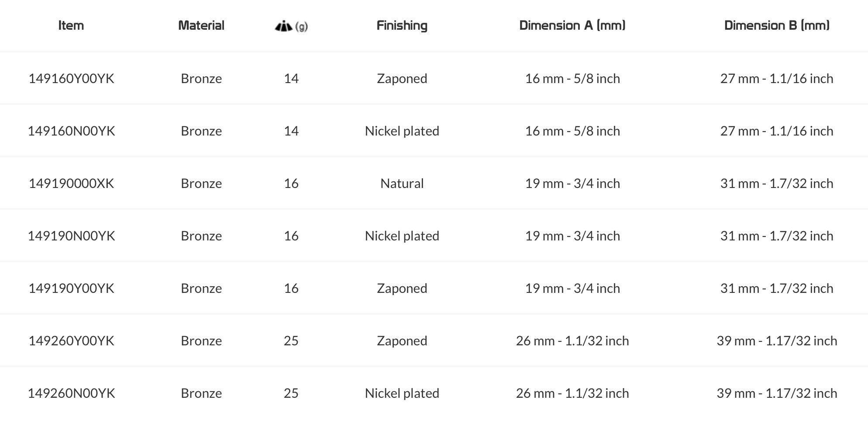Click the Item column header
The height and width of the screenshot is (424, 868).
(71, 25)
